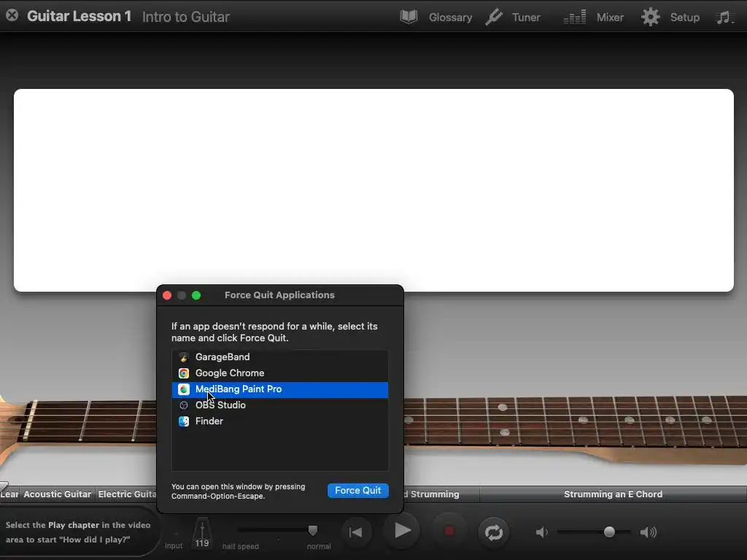Go to beginning with the rewind button

point(356,532)
